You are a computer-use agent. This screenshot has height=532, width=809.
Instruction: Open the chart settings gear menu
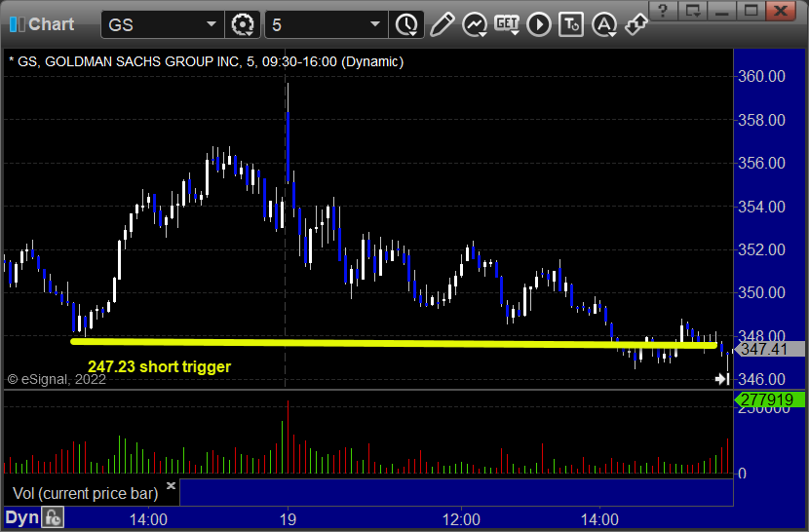coord(243,24)
